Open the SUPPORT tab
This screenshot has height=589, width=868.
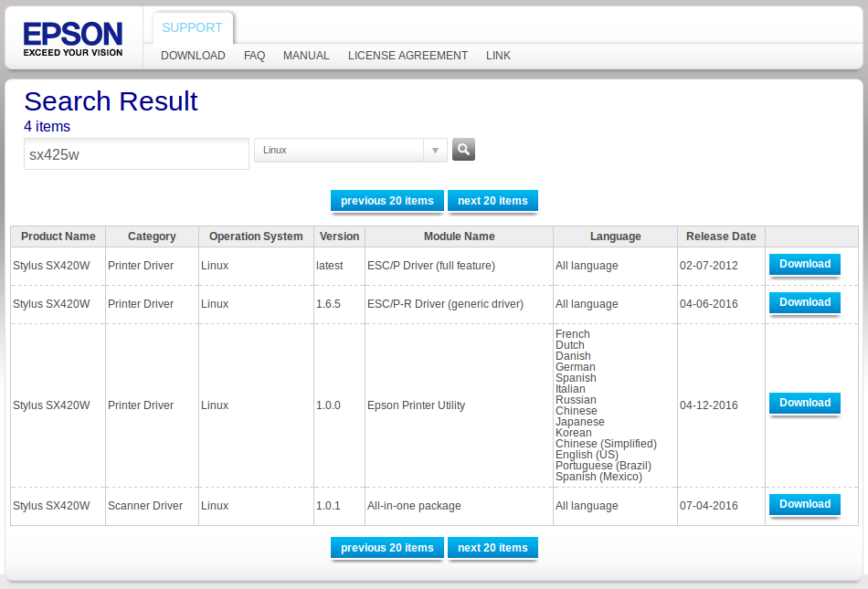click(192, 27)
